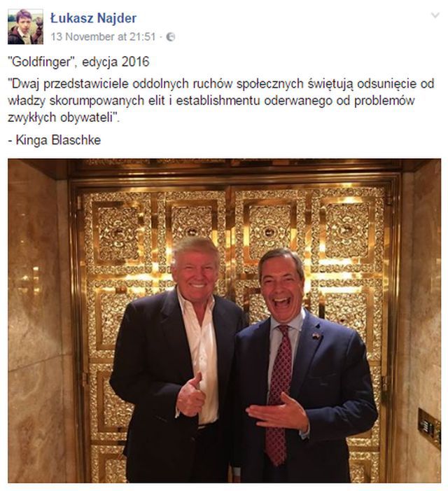This screenshot has width=448, height=491.
Task: Open the attached golden elevator photo
Action: coord(224,320)
